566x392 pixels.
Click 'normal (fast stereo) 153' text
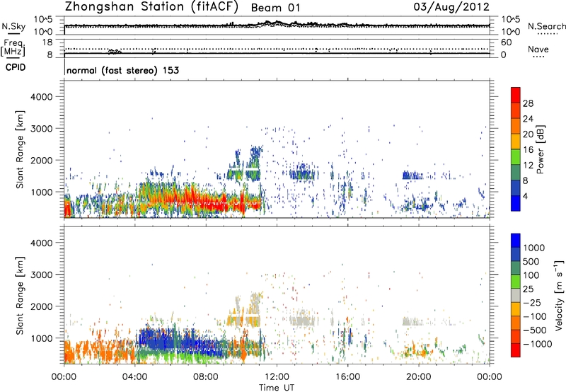pos(122,70)
